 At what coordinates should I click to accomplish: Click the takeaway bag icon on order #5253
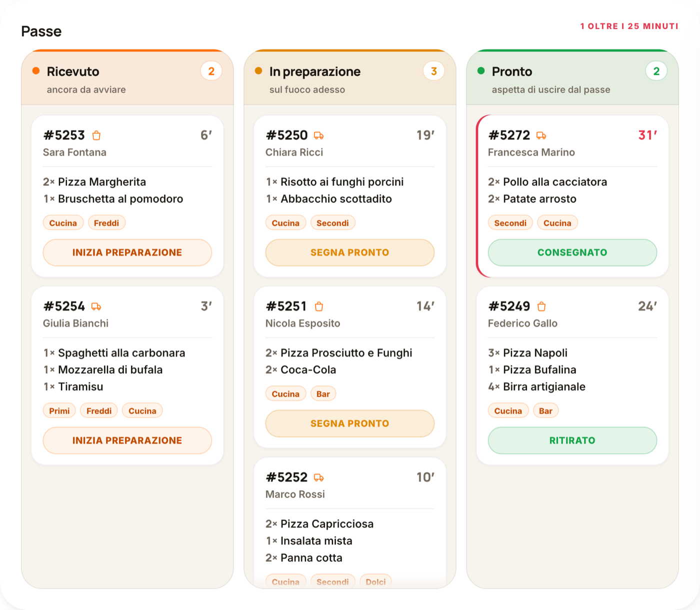point(96,136)
